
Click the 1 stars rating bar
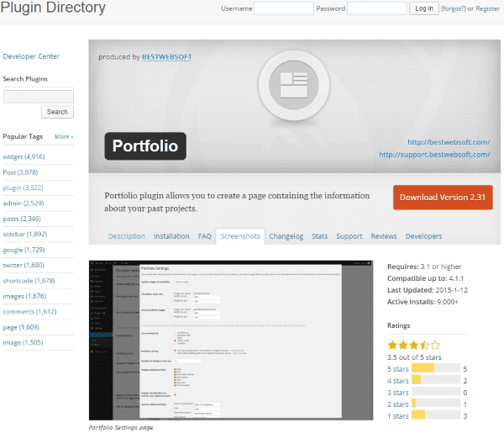pos(436,415)
